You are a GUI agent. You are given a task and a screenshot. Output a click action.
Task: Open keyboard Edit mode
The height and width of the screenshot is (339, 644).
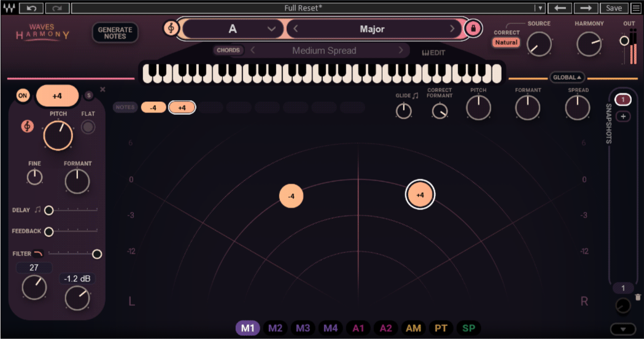click(x=433, y=53)
